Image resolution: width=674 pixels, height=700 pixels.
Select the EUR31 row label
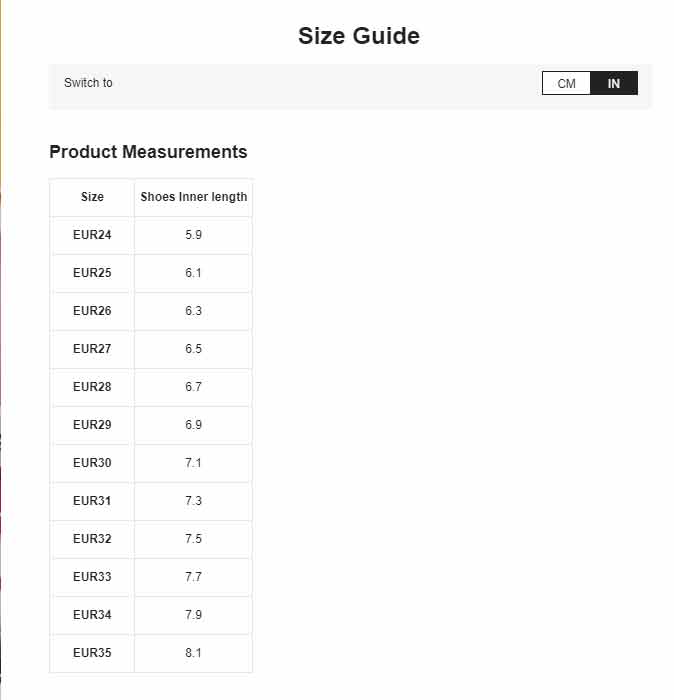pos(92,500)
